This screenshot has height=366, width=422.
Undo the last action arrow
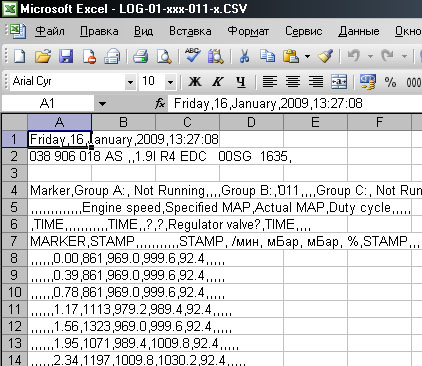[354, 56]
